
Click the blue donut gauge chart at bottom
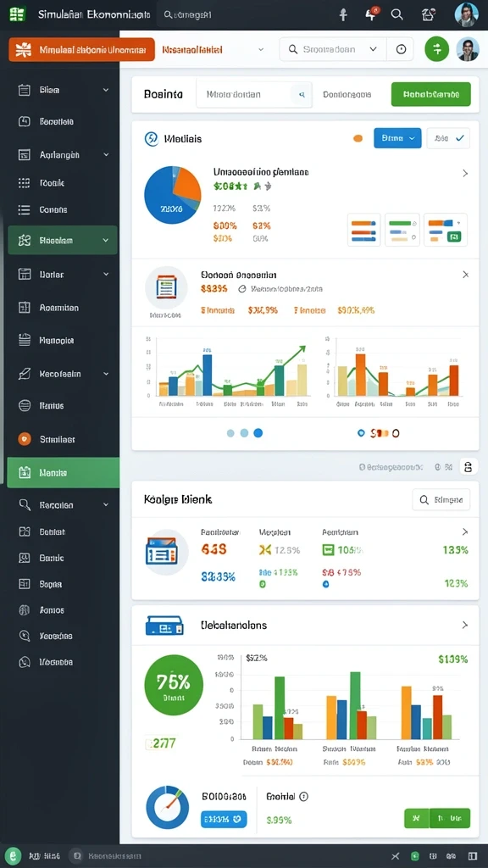[167, 808]
